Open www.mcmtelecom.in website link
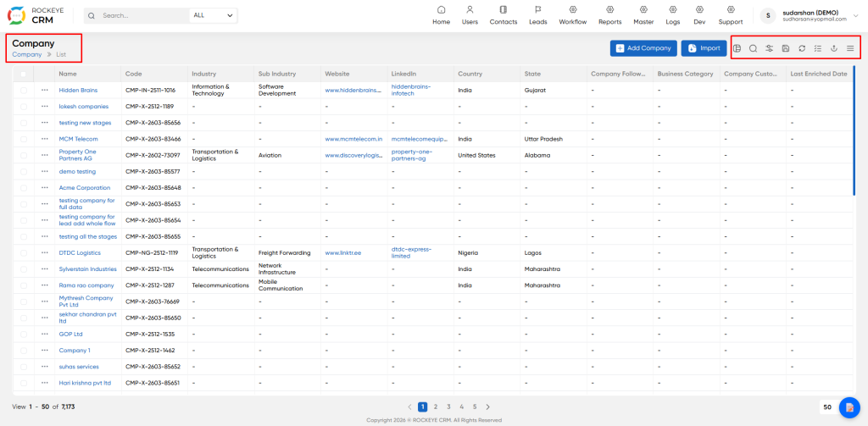Screen dimensions: 868x426 pyautogui.click(x=353, y=139)
